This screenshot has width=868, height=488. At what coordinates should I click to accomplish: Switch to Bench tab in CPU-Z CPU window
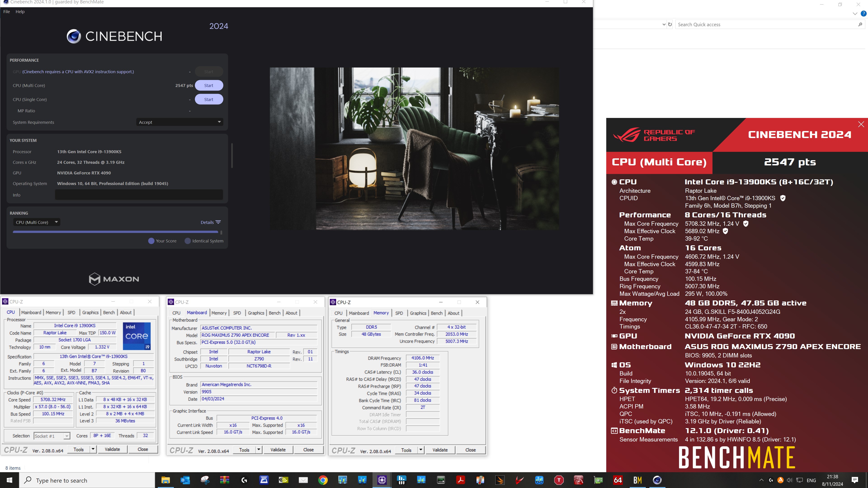pos(109,312)
